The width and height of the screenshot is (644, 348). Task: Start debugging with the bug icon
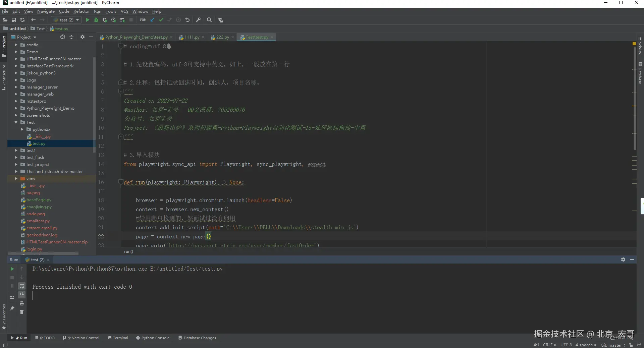pyautogui.click(x=96, y=20)
